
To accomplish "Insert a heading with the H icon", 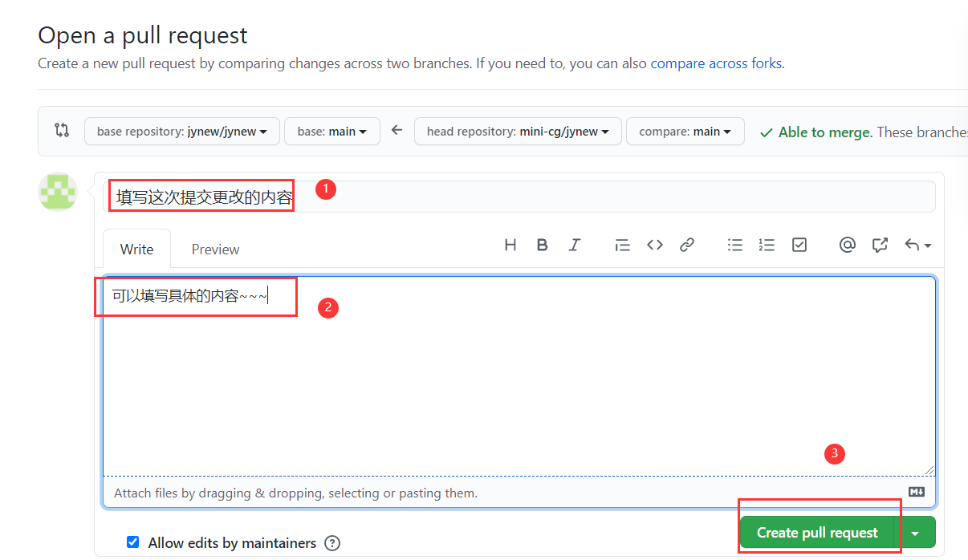I will click(x=510, y=245).
